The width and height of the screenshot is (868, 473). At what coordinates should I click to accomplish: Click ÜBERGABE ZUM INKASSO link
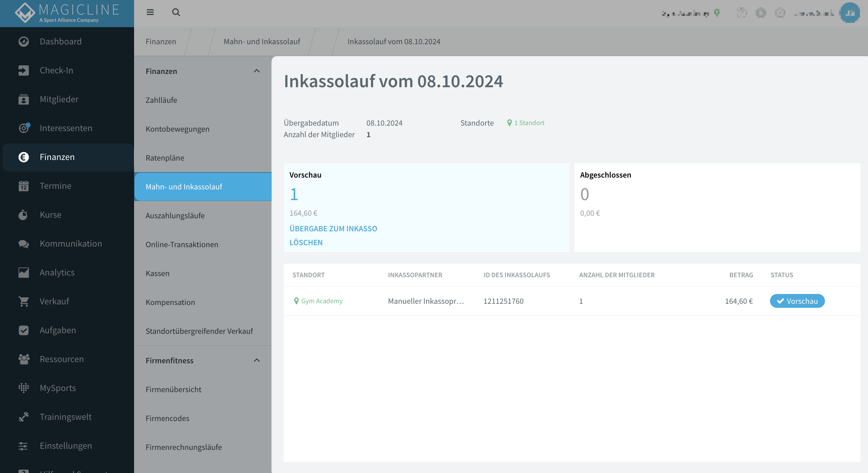[x=333, y=229]
